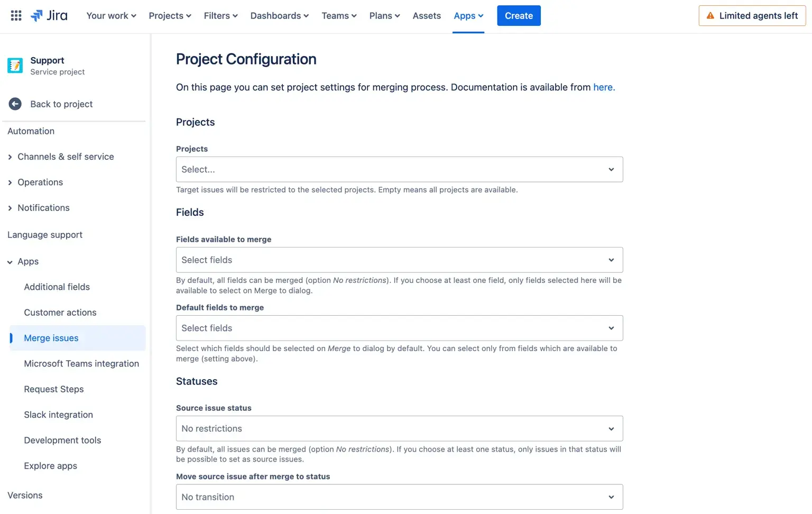The height and width of the screenshot is (514, 812).
Task: Click the Create button
Action: coord(519,16)
